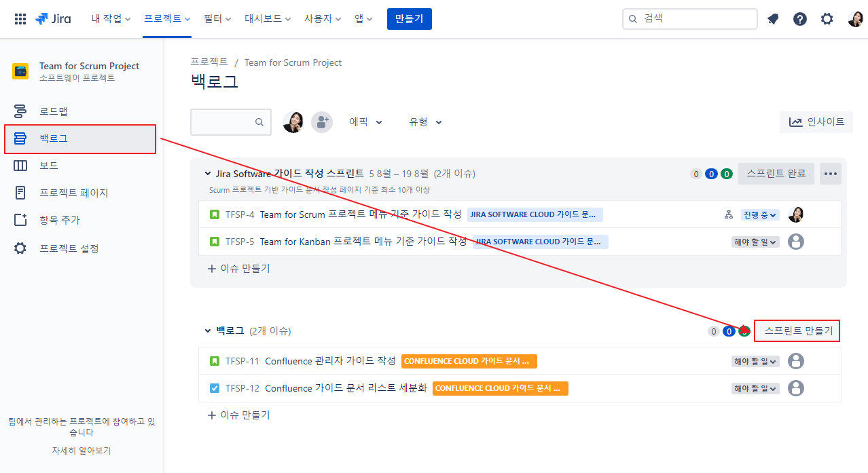Click the task type icon of TFSP-12
The width and height of the screenshot is (868, 473).
click(215, 388)
